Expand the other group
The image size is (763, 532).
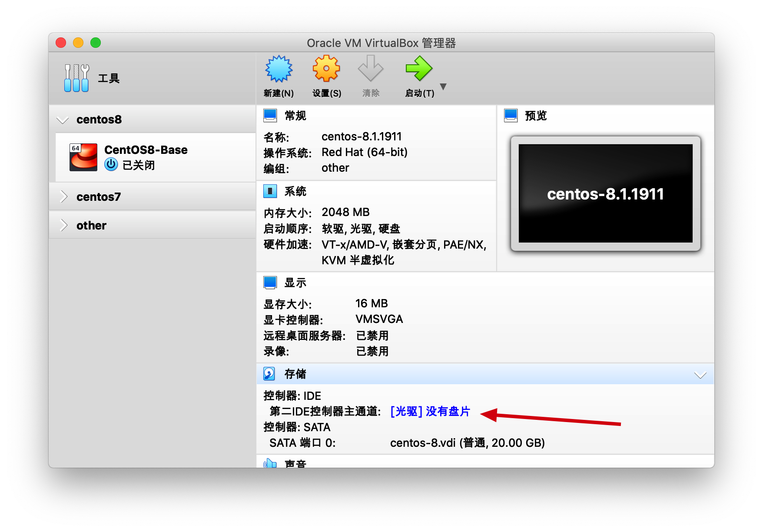(x=63, y=226)
